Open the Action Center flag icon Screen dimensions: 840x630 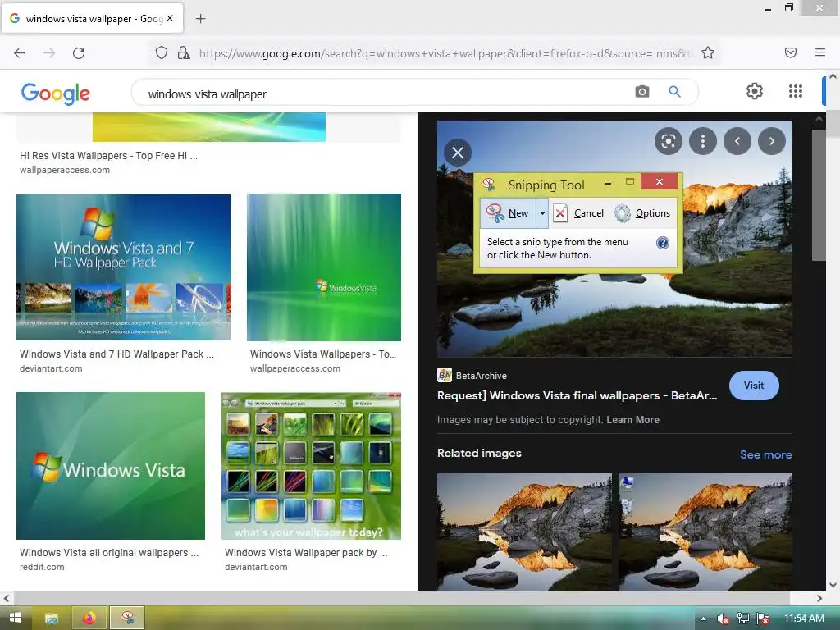click(763, 619)
